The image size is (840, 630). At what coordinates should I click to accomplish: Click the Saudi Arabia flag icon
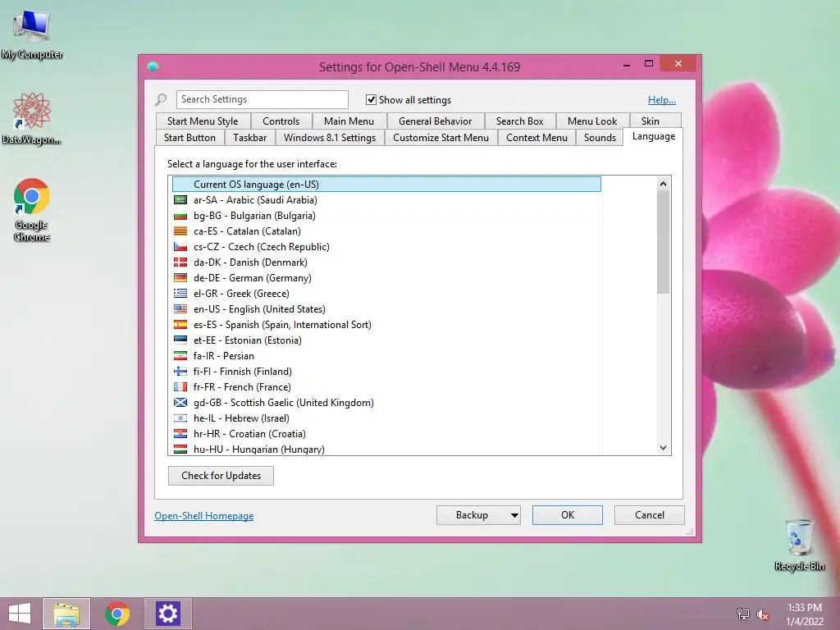pos(180,200)
